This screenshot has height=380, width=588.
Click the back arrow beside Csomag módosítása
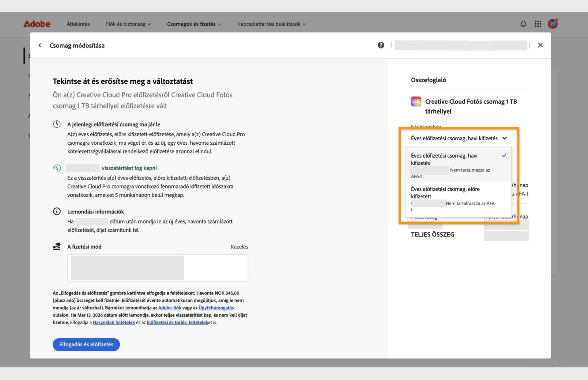point(40,45)
